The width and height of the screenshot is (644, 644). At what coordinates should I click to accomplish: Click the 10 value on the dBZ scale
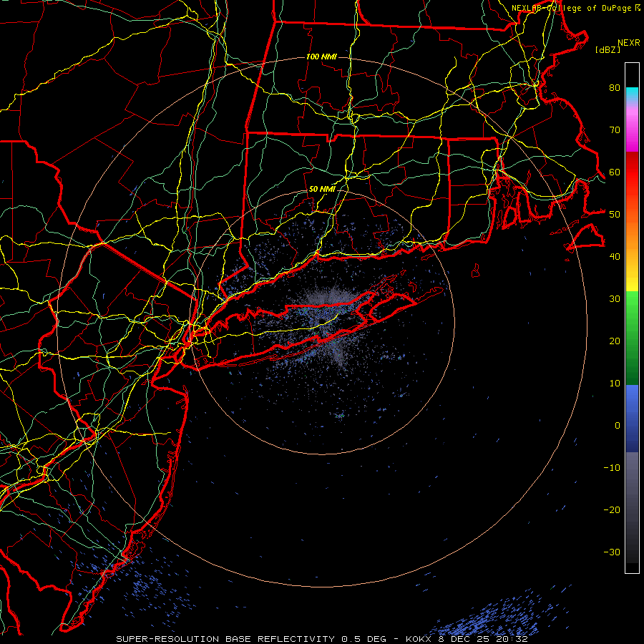coord(615,384)
